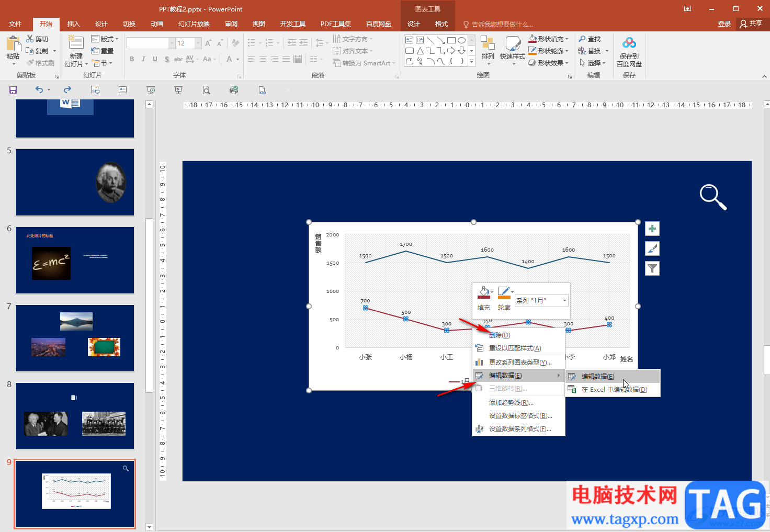Click the Find (查找) magnifier icon
The height and width of the screenshot is (532, 770).
[x=582, y=39]
